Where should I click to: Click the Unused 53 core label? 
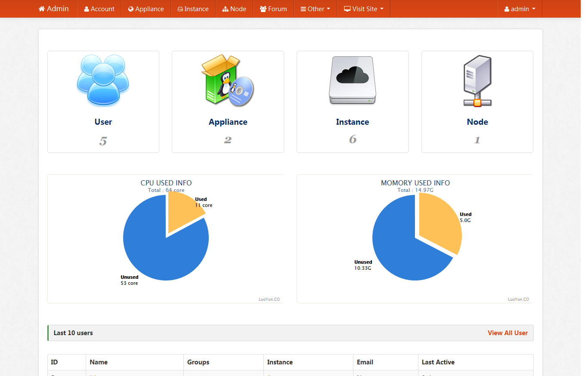(129, 280)
